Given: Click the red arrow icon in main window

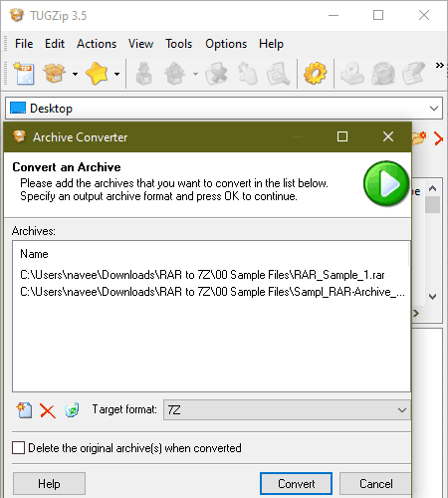Looking at the screenshot, I should pos(438,138).
